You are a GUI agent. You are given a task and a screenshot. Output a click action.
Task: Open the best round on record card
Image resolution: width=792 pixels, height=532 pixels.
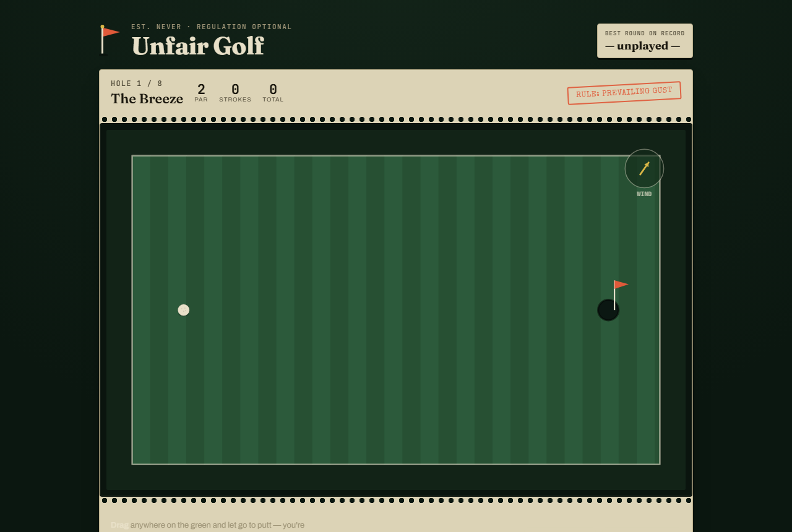645,41
